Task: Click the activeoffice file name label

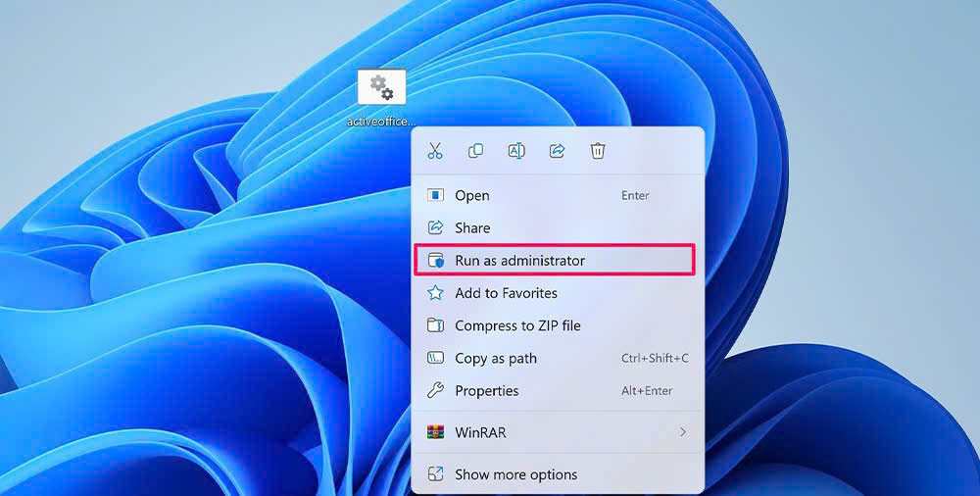Action: click(x=381, y=122)
